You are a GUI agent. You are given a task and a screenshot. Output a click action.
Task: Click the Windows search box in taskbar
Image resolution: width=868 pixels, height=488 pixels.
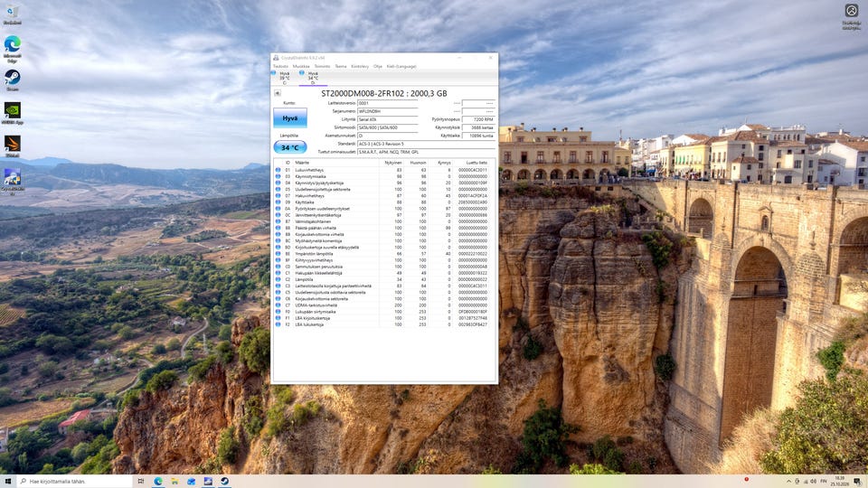pyautogui.click(x=75, y=482)
